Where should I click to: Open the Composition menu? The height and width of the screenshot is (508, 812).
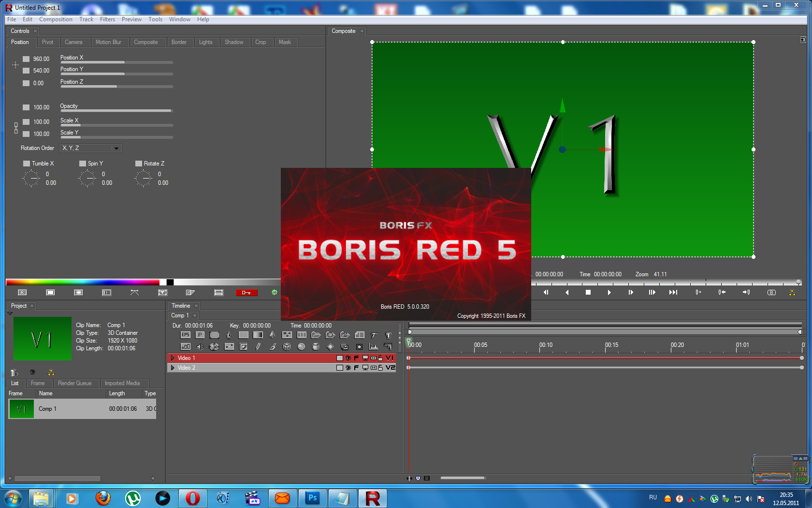[x=56, y=19]
